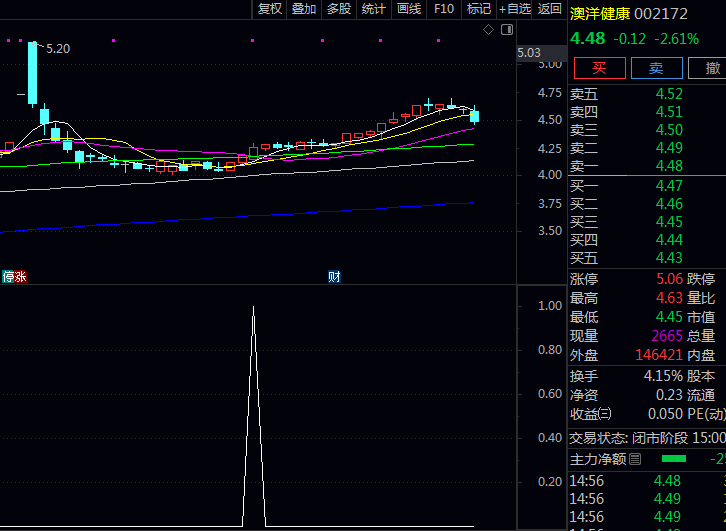Click the 停 badge at chart bottom
The image size is (726, 531).
coord(8,277)
